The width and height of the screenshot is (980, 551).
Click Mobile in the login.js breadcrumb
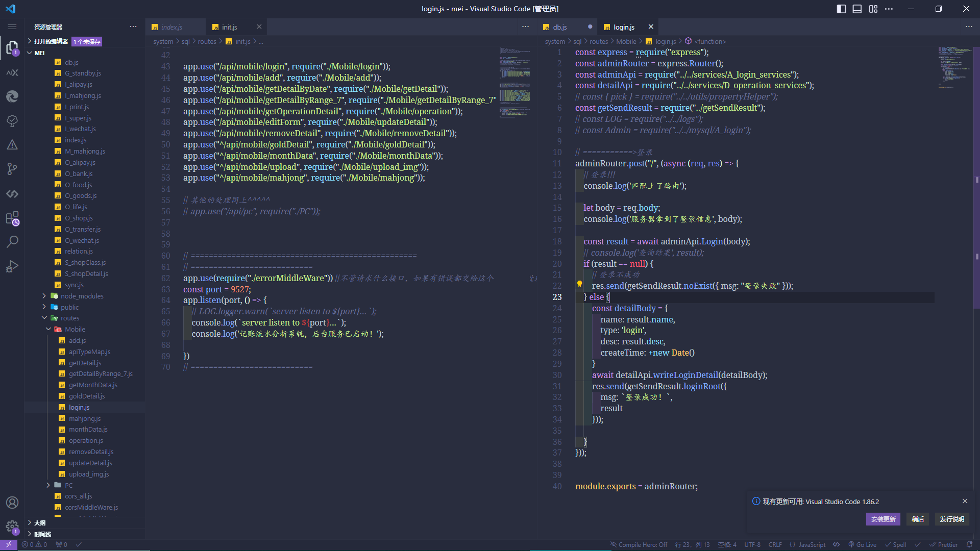point(626,41)
